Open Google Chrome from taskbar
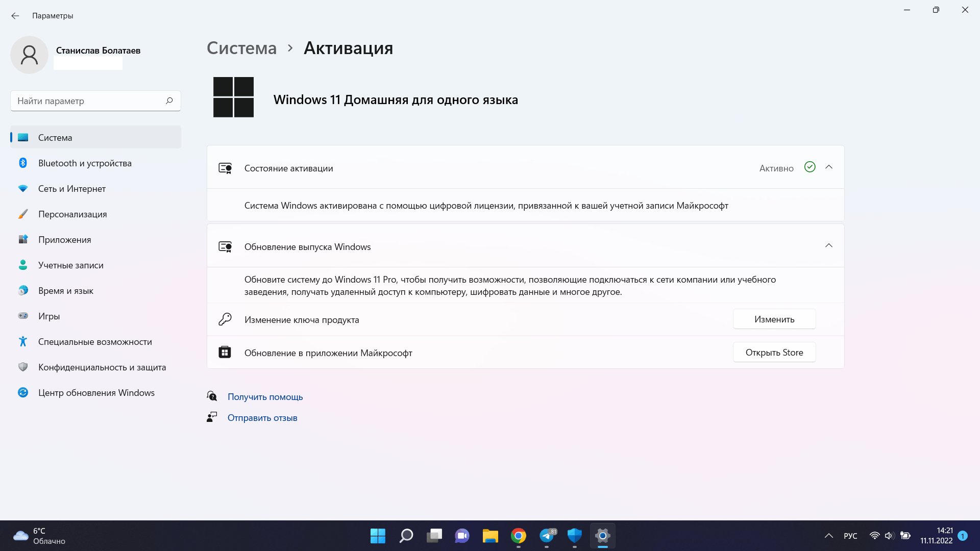This screenshot has width=980, height=551. [518, 536]
